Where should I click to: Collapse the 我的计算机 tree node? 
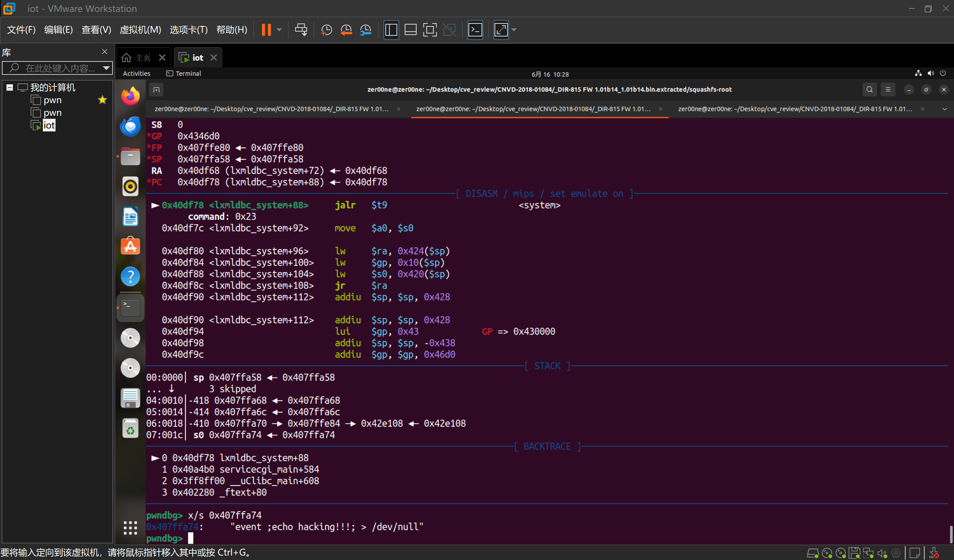point(9,87)
